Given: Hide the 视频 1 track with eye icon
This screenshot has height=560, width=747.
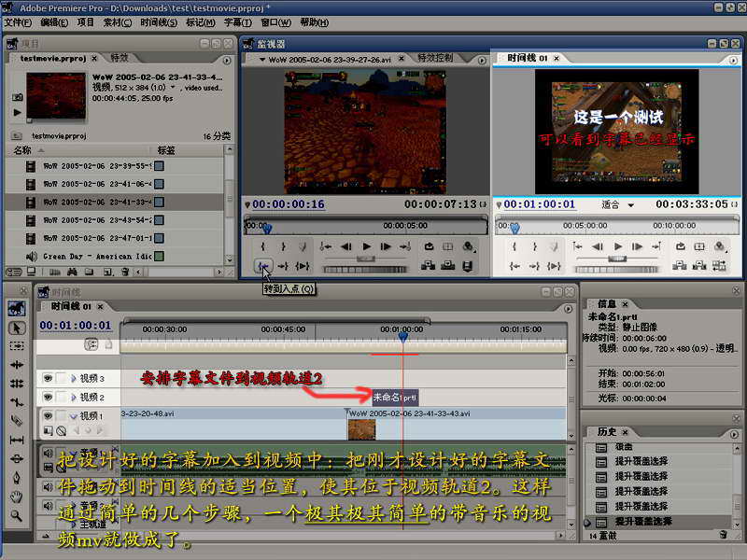Looking at the screenshot, I should point(48,415).
